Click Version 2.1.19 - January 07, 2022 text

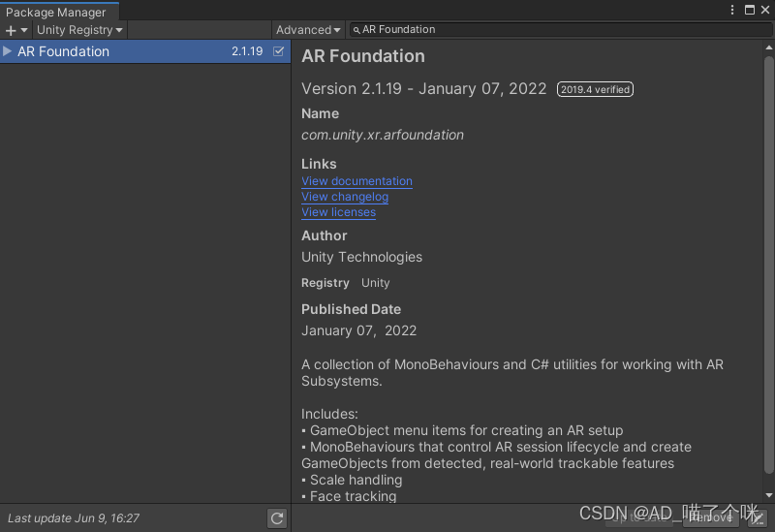click(x=424, y=89)
